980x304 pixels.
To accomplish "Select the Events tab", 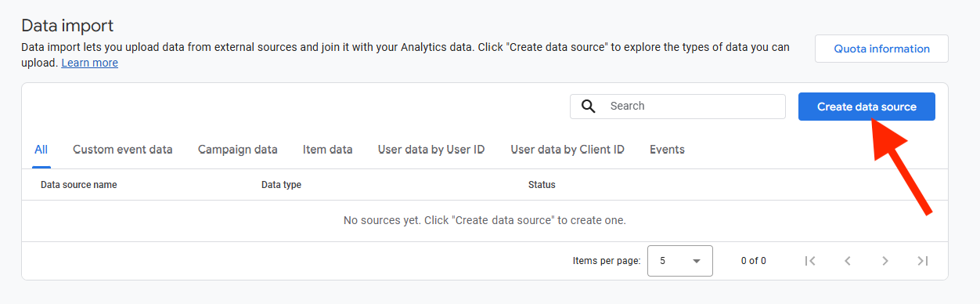I will coord(667,149).
